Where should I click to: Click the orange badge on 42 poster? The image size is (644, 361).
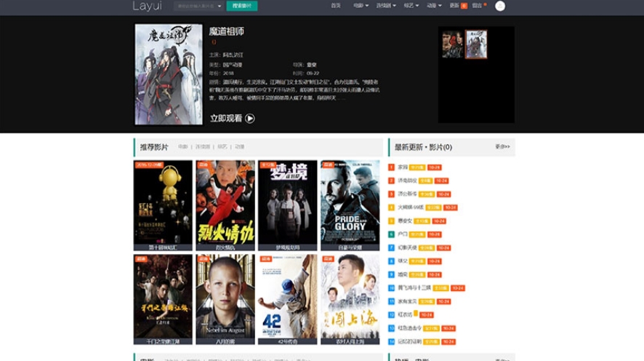point(266,258)
